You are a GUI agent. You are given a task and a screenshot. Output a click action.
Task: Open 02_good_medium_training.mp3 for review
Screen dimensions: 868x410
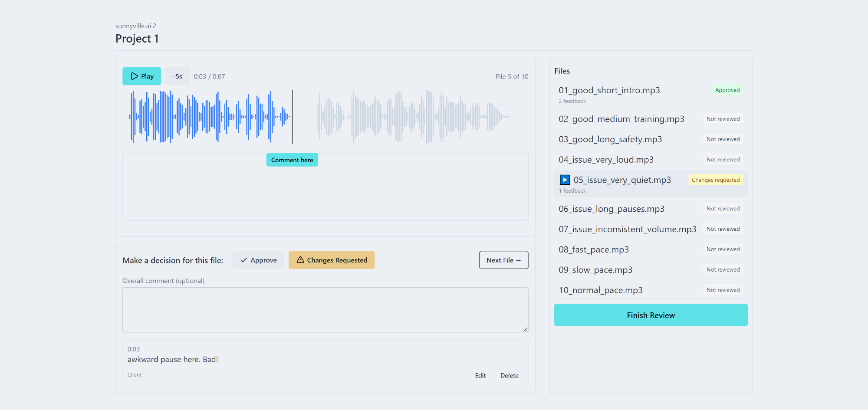coord(621,118)
